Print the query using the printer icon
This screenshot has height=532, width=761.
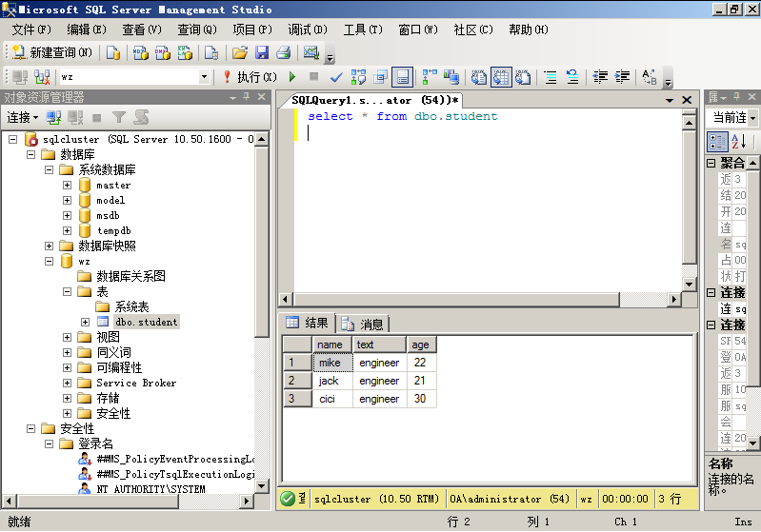point(284,52)
